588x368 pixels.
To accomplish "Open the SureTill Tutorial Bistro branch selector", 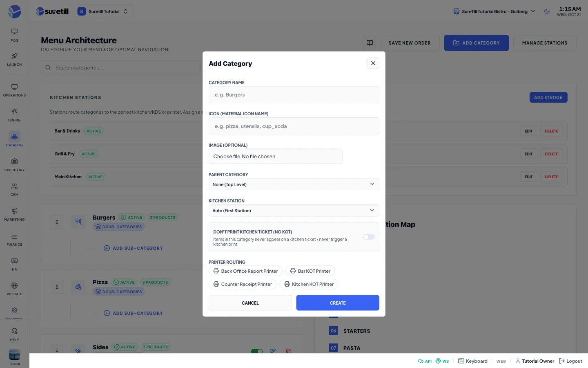I will 494,11.
